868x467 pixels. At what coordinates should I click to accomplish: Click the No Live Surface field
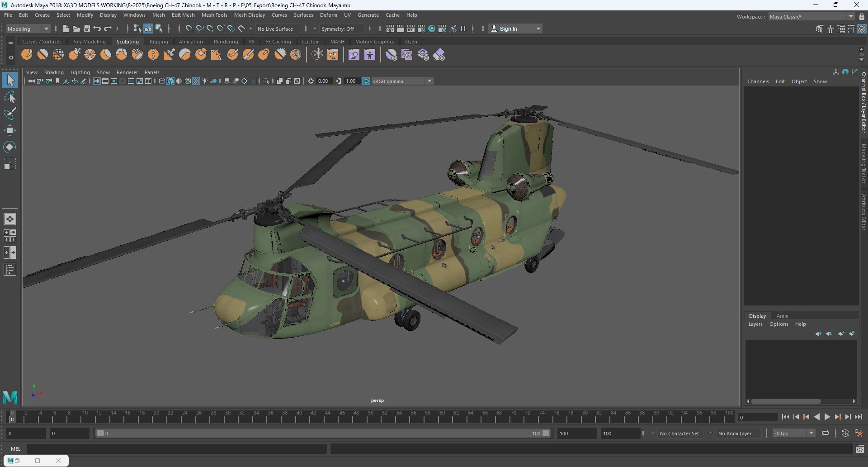click(x=278, y=29)
